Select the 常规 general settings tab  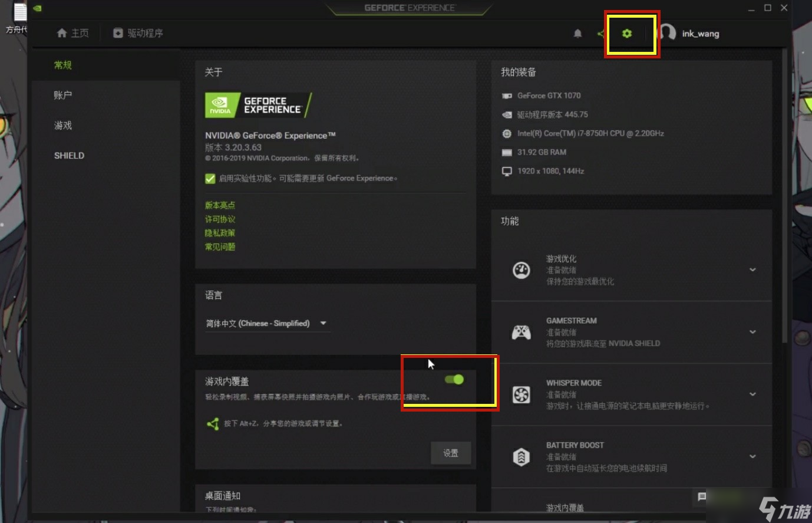63,65
